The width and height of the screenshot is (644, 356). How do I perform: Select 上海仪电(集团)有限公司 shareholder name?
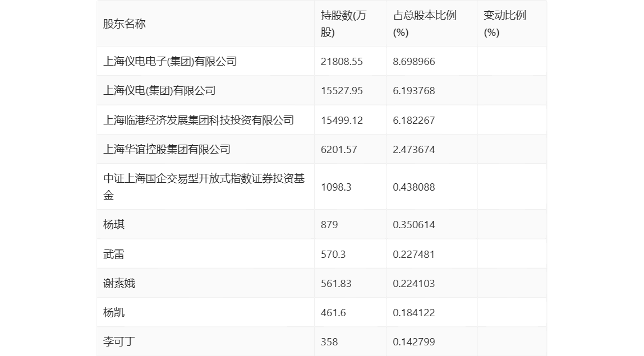pos(157,90)
